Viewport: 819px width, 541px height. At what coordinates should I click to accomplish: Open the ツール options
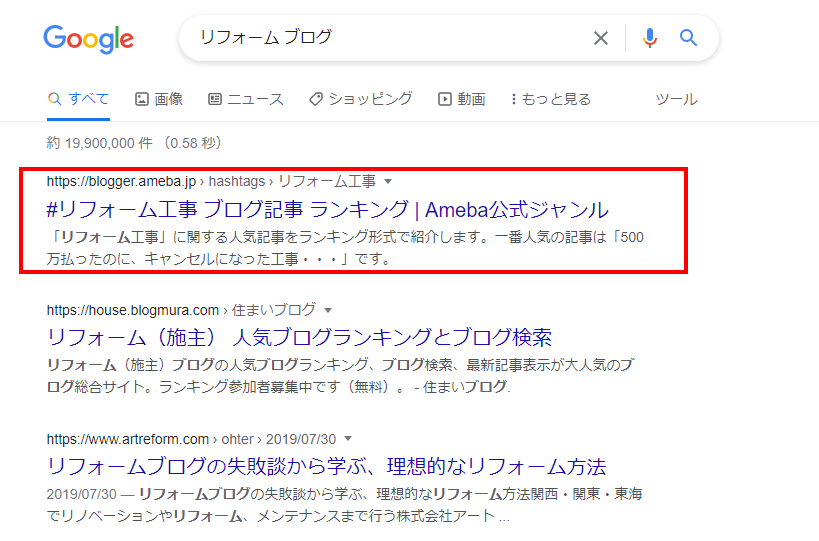pos(676,99)
